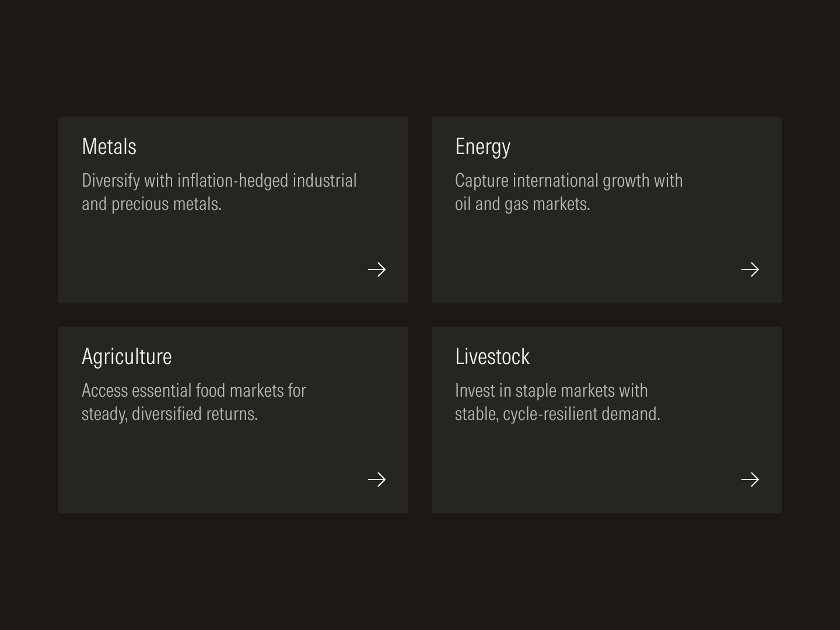The height and width of the screenshot is (630, 840).
Task: Click the 'Diversify with inflation-hedged industrial' text
Action: point(219,181)
